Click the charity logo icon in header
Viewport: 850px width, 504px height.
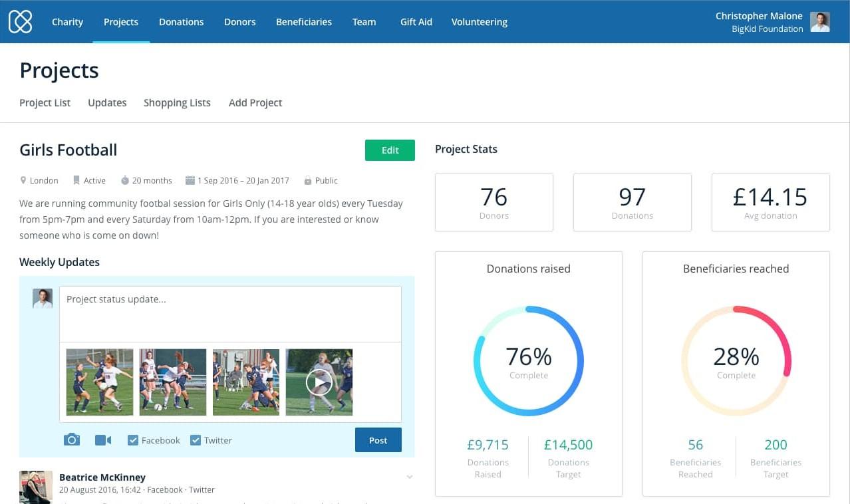click(20, 21)
